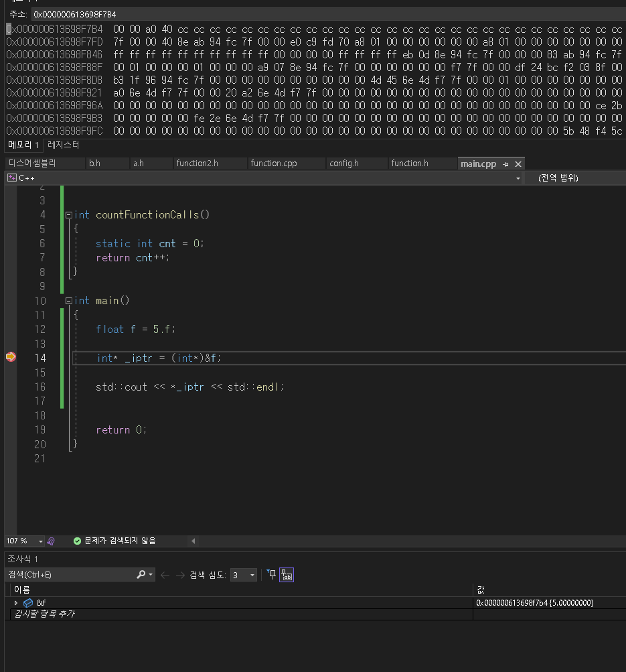This screenshot has height=672, width=626.
Task: Click memory row address 0x000000613698F921
Action: (54, 92)
